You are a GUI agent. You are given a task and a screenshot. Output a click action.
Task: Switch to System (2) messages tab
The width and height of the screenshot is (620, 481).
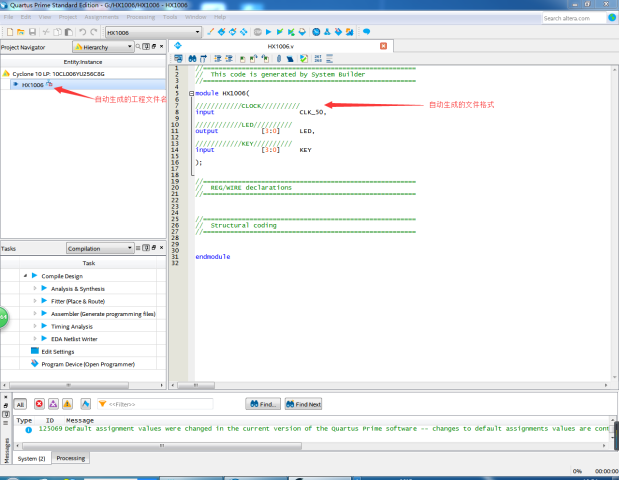(x=32, y=458)
